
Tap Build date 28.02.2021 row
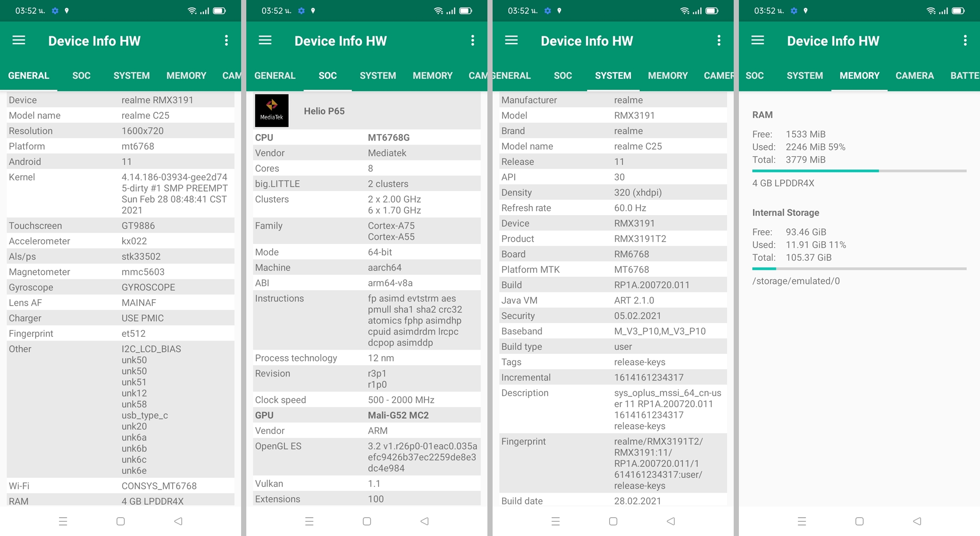pos(613,501)
